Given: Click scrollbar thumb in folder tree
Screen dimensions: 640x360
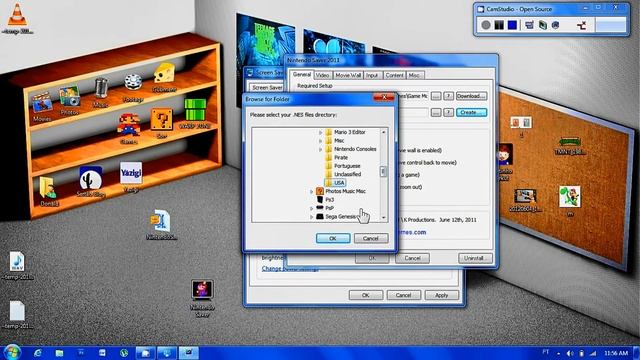Looking at the screenshot, I should tap(383, 171).
